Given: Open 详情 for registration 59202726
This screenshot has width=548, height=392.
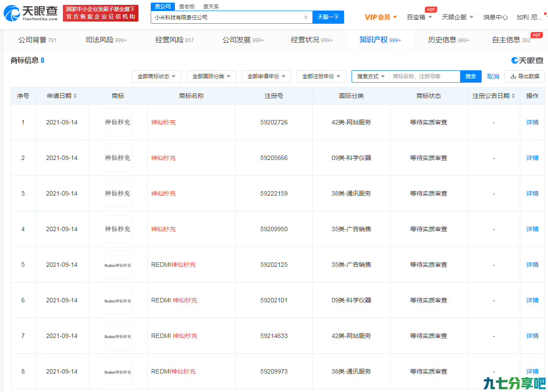Looking at the screenshot, I should 532,122.
